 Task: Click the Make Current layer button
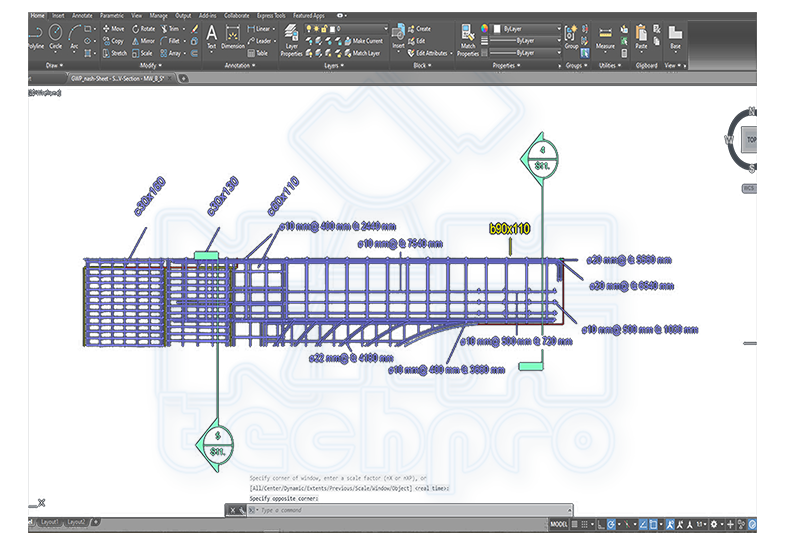click(x=363, y=41)
